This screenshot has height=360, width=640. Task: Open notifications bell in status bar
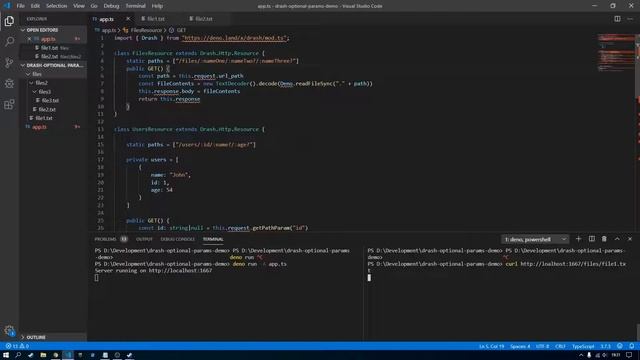[631, 346]
